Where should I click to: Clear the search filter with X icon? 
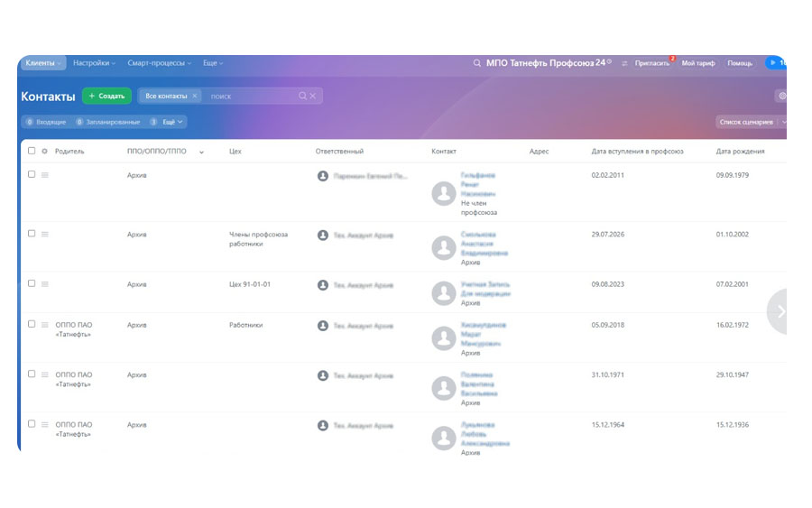tap(313, 96)
